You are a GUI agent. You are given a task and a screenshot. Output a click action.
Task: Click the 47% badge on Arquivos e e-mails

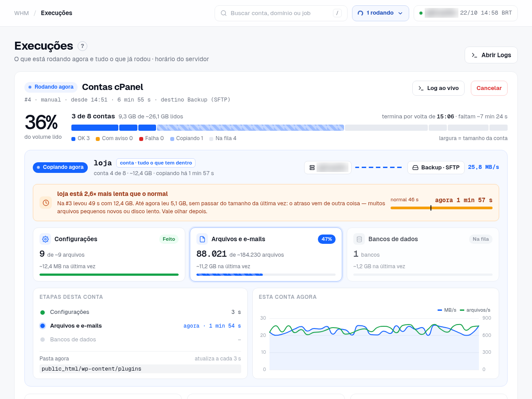327,239
